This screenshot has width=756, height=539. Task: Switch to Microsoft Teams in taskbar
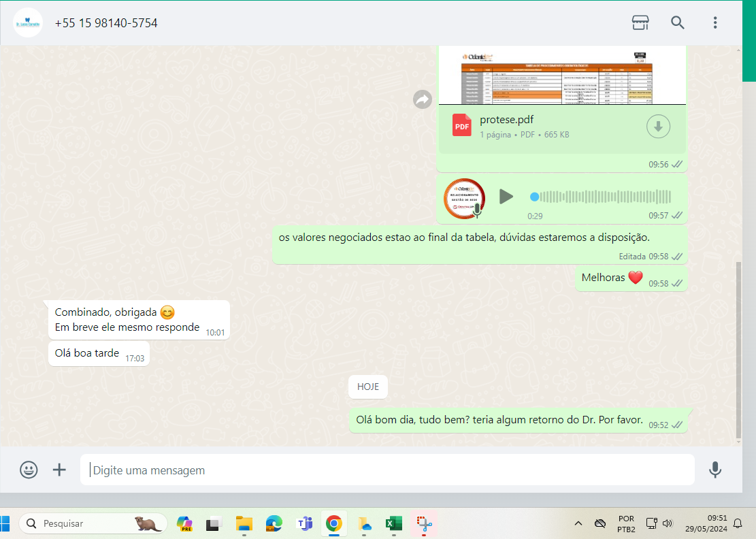click(x=304, y=523)
